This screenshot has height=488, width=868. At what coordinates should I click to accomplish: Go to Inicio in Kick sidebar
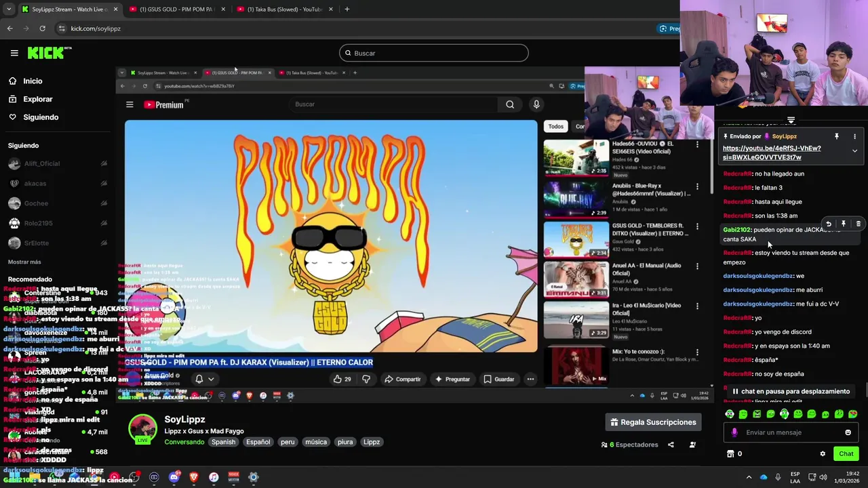[33, 81]
